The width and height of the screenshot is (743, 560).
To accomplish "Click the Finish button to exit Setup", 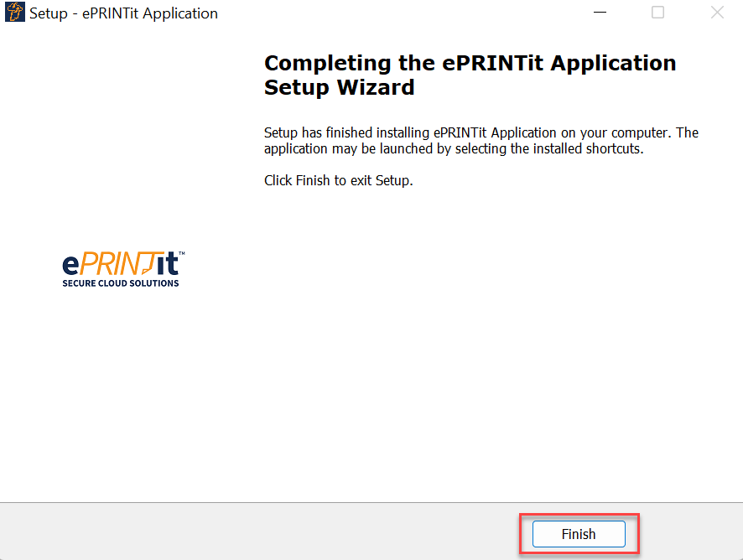I will pyautogui.click(x=579, y=534).
